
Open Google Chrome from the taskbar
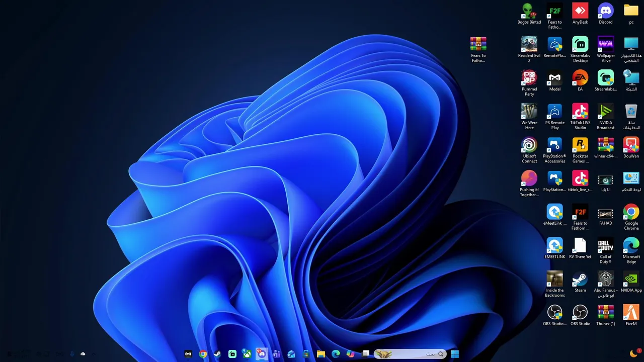click(203, 354)
